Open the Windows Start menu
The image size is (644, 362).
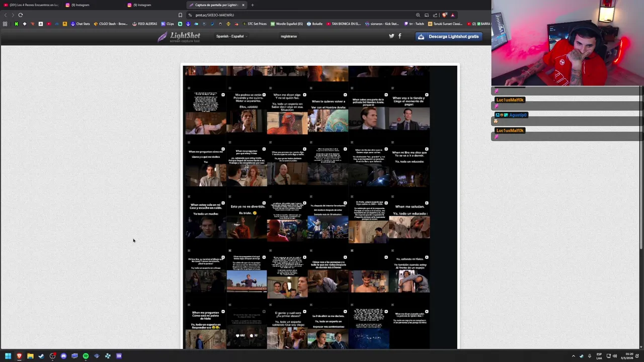click(x=8, y=356)
